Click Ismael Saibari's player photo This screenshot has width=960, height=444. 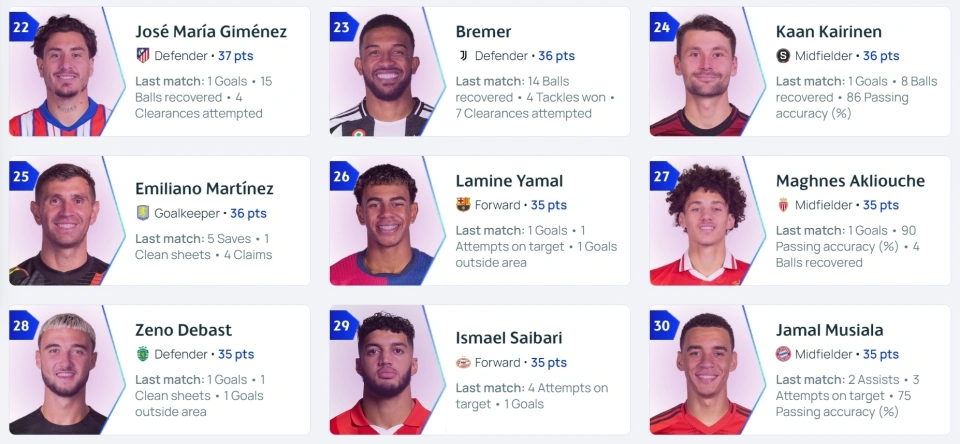(x=384, y=370)
